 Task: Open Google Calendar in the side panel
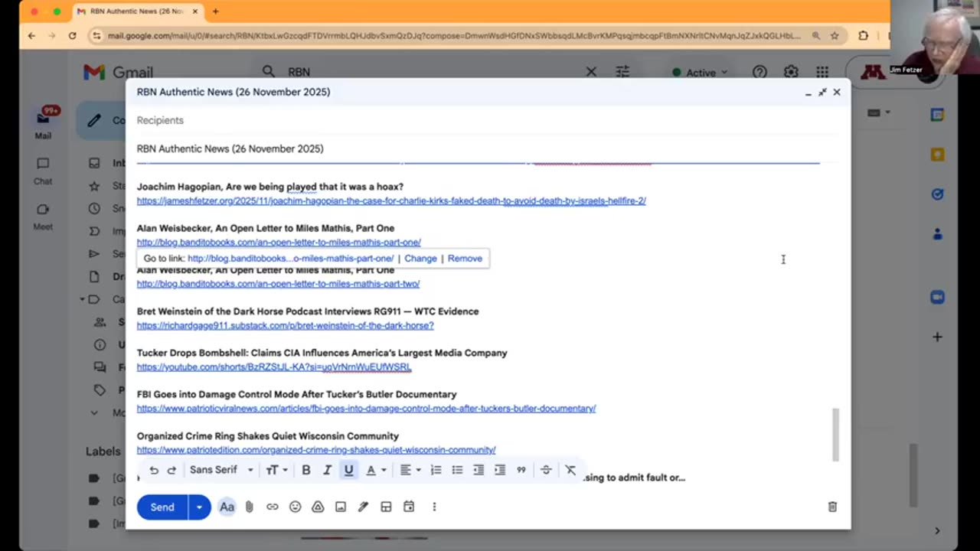pos(937,115)
